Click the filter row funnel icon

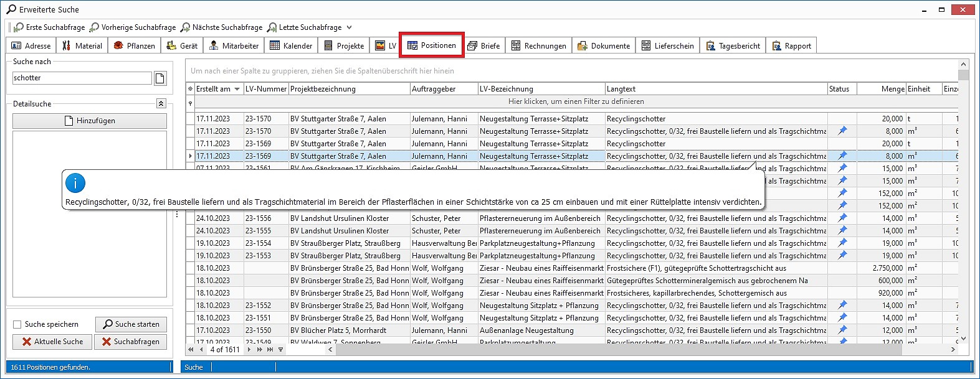(x=190, y=103)
